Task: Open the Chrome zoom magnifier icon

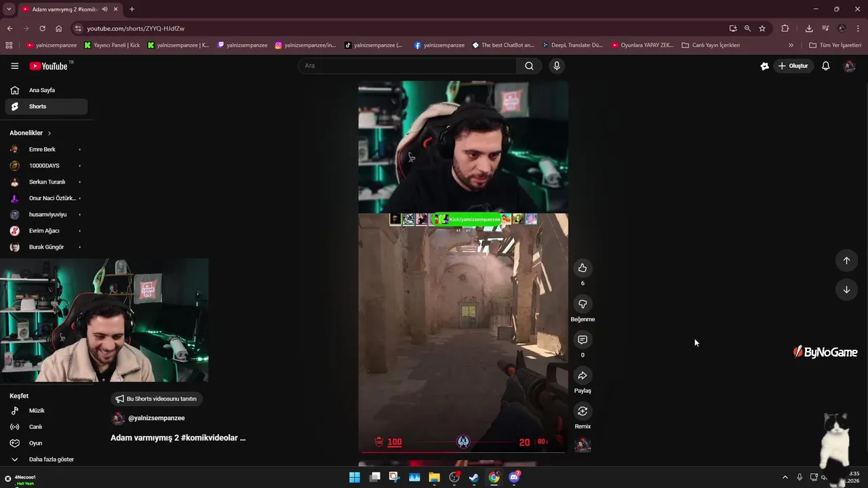Action: pyautogui.click(x=747, y=28)
